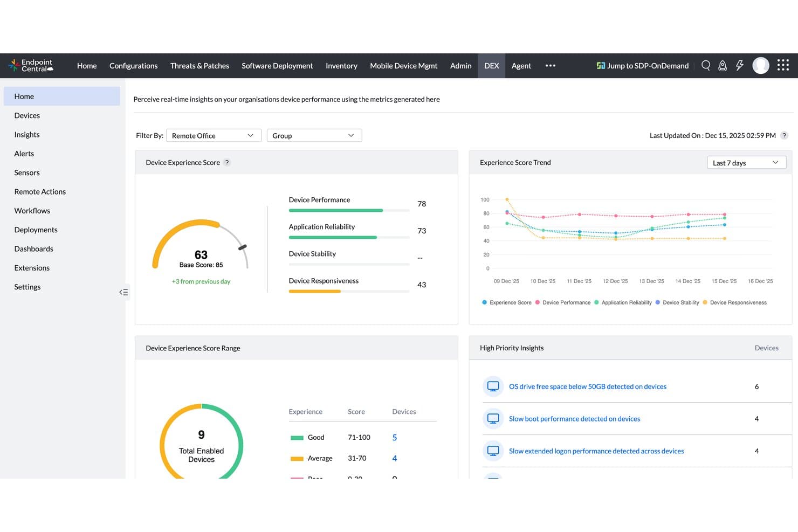Open the DEX tab
Viewport: 798px width, 532px height.
click(491, 66)
